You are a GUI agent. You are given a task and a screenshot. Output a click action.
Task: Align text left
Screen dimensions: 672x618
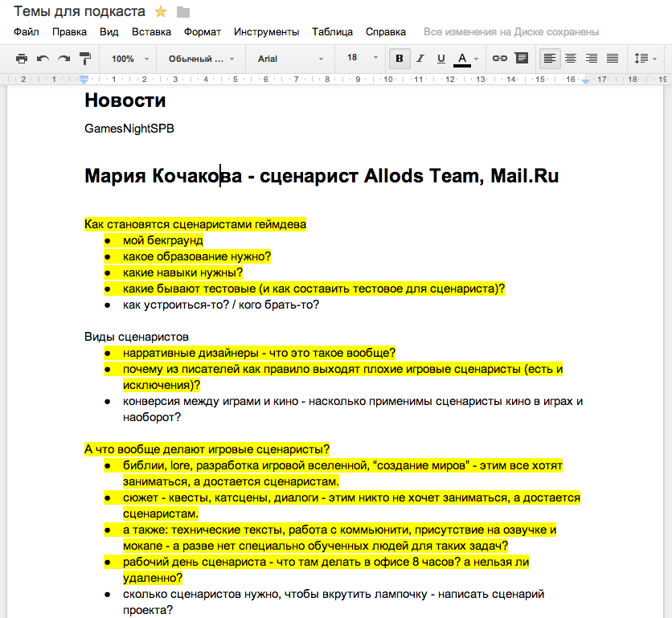550,59
